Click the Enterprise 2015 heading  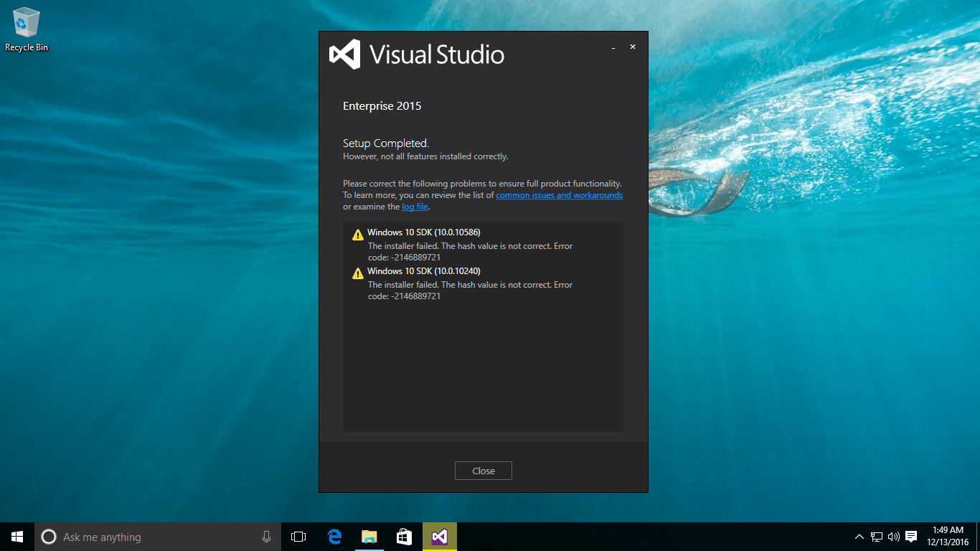(382, 106)
